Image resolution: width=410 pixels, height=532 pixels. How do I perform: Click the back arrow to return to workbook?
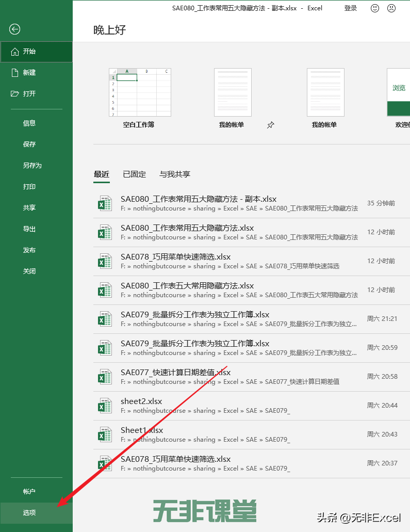click(x=14, y=29)
